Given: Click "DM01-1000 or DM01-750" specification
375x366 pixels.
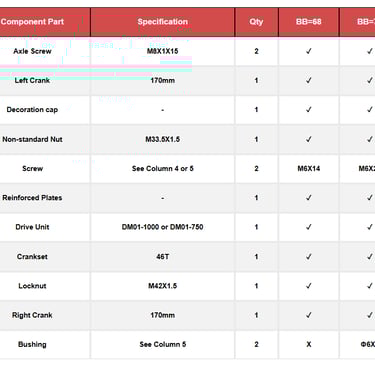Looking at the screenshot, I should [163, 227].
